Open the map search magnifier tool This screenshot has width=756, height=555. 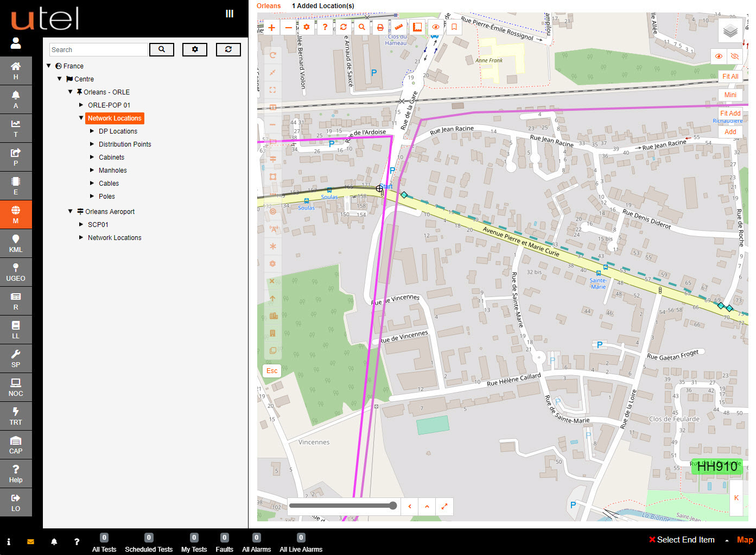[362, 27]
